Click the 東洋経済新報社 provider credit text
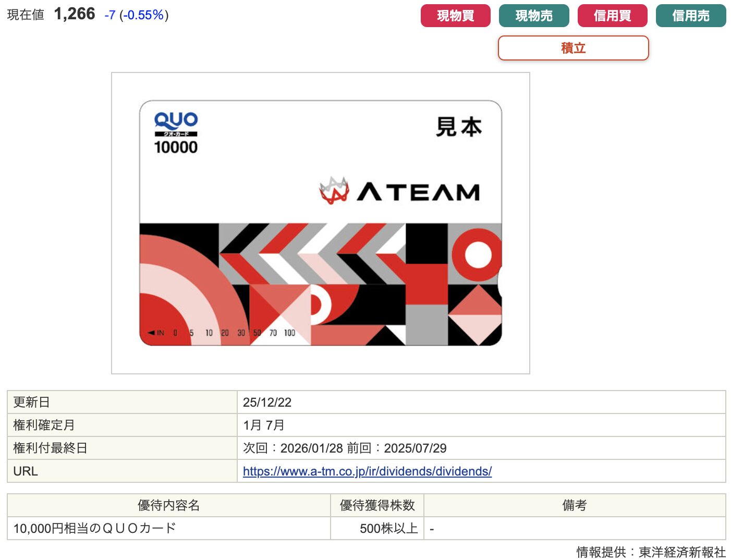This screenshot has height=560, width=731. point(681,552)
